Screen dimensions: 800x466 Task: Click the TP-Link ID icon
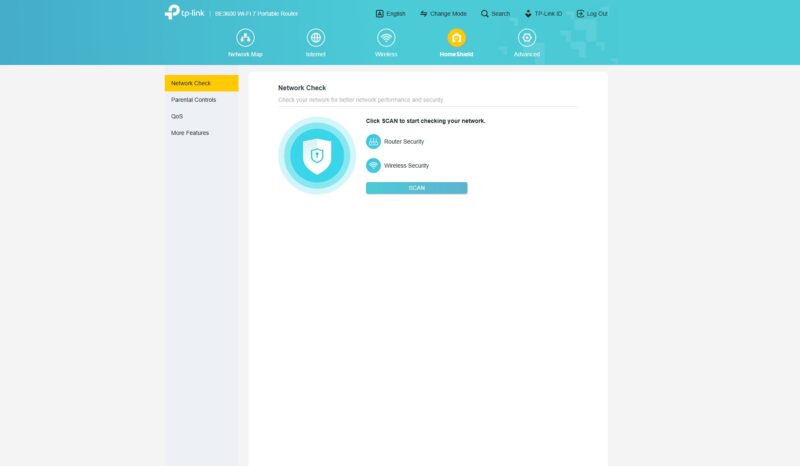pyautogui.click(x=528, y=14)
